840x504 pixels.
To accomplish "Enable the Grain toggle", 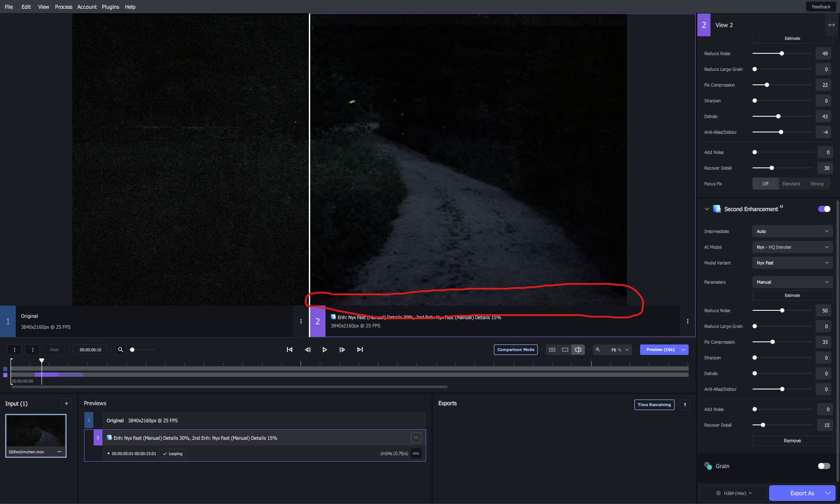I will (x=824, y=466).
